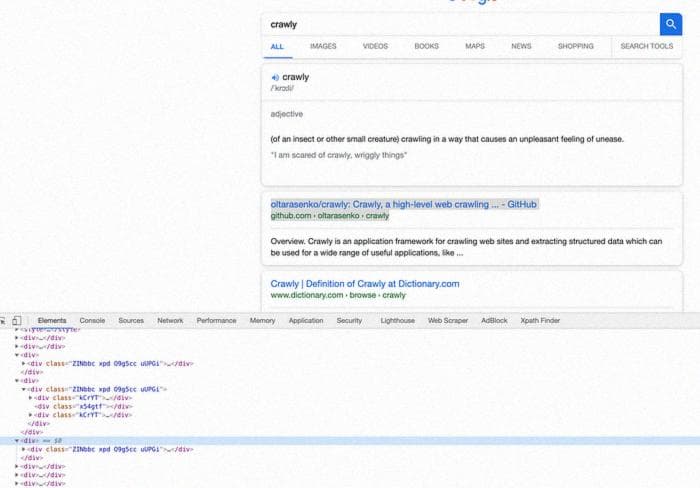Screen dimensions: 700x488
Task: Toggle the device toolbar icon in DevTools
Action: coord(17,321)
